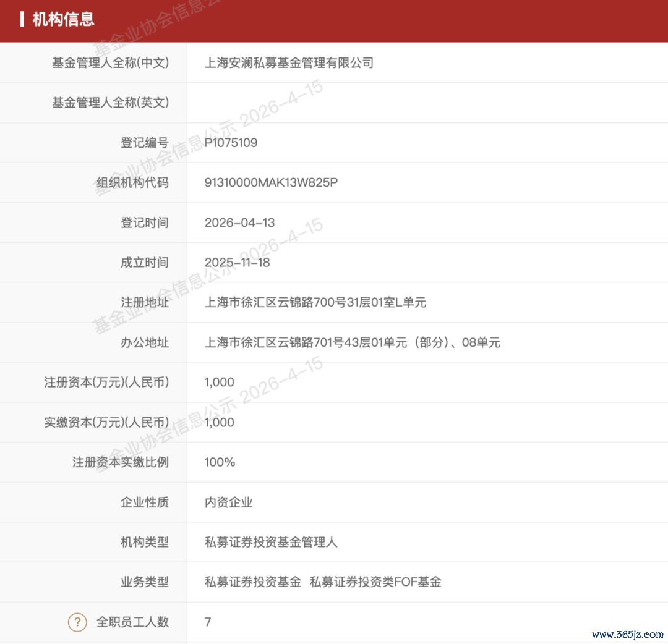668x644 pixels.
Task: Click the value 内资企业
Action: click(x=229, y=502)
